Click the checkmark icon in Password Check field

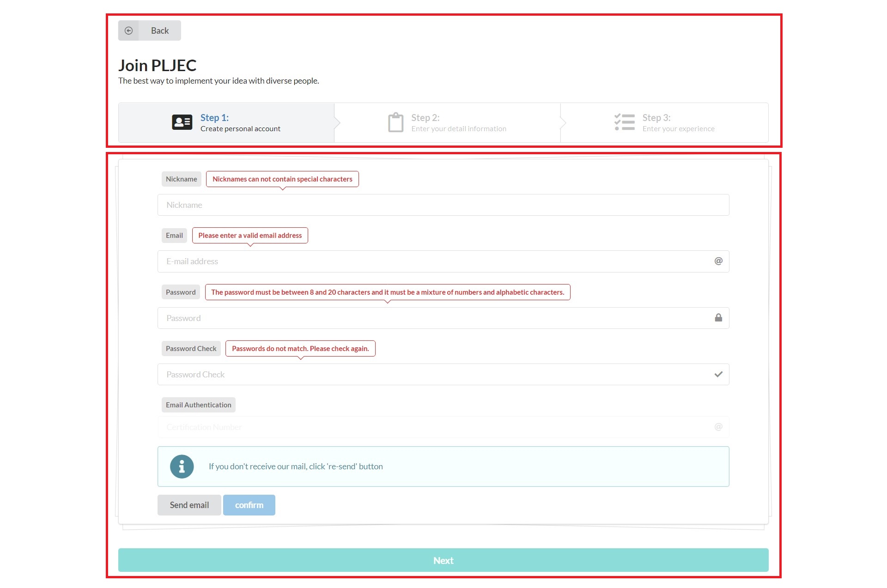tap(718, 374)
